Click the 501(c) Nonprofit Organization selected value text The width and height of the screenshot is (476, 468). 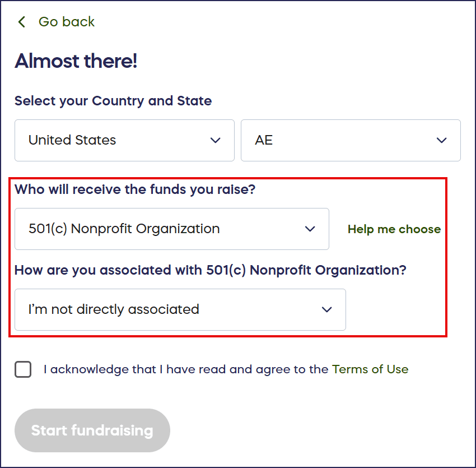124,229
